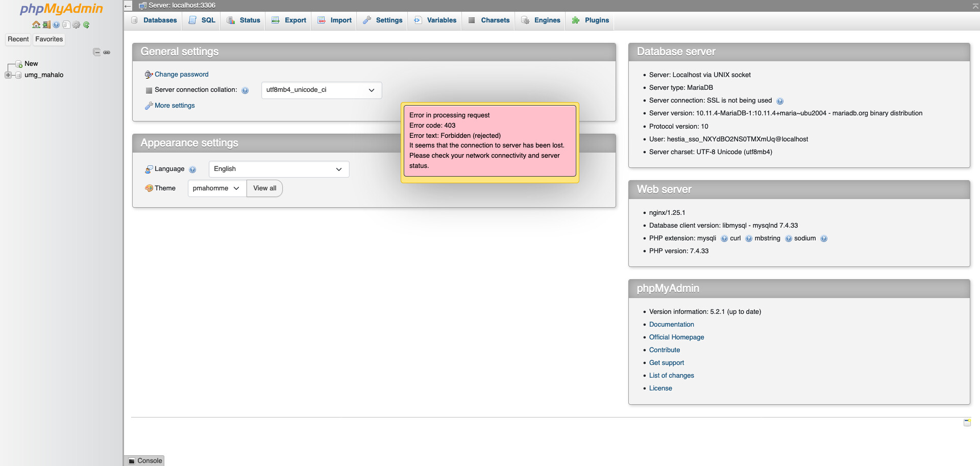Click Server: localhost:3306 breadcrumb link
The width and height of the screenshot is (980, 466).
tap(182, 6)
